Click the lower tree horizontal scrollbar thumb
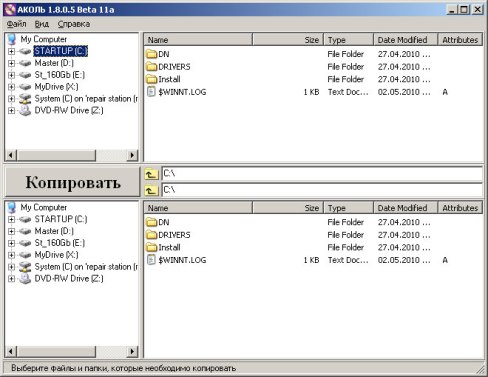Image resolution: width=488 pixels, height=377 pixels. coord(56,351)
